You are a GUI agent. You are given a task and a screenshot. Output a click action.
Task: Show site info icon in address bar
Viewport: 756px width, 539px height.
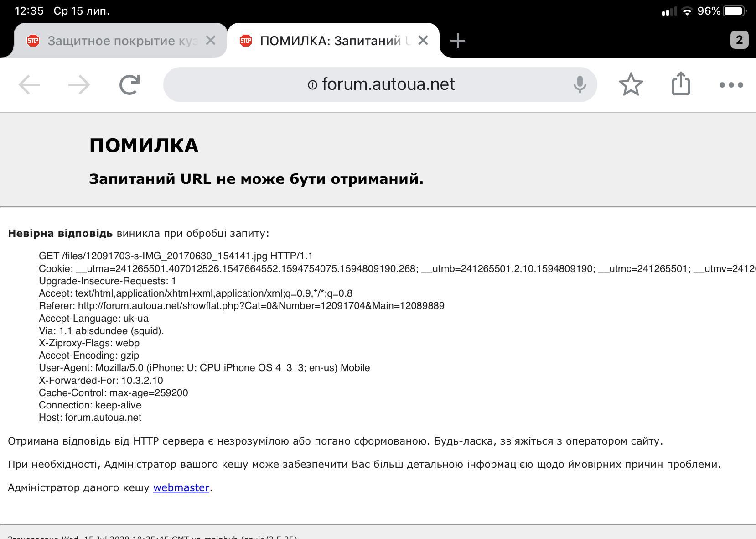[312, 85]
